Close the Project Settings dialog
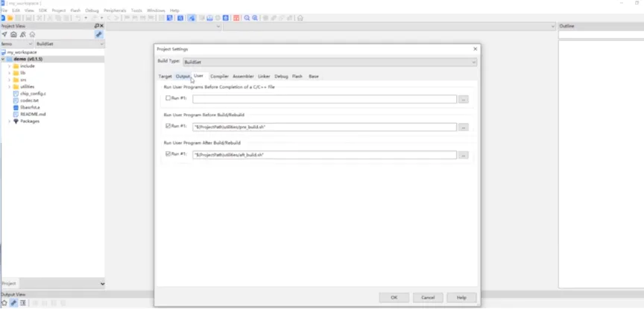Screen dimensions: 644x309 tap(476, 49)
